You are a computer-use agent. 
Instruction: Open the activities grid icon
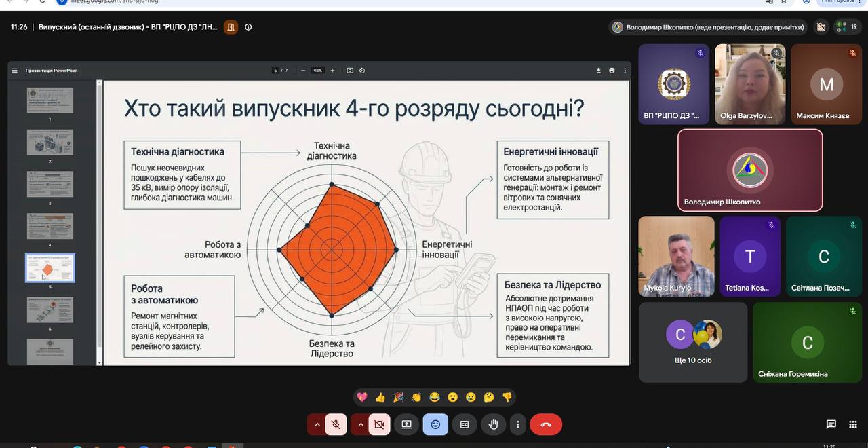(853, 424)
